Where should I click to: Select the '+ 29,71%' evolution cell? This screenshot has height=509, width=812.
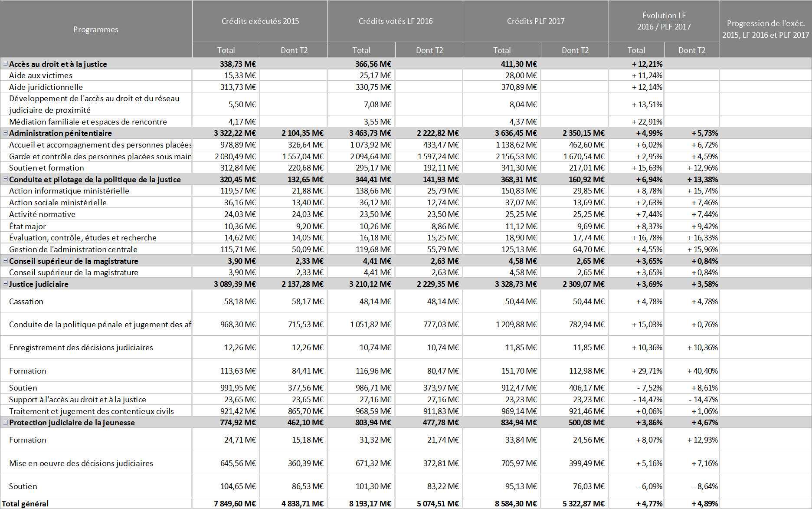[647, 371]
